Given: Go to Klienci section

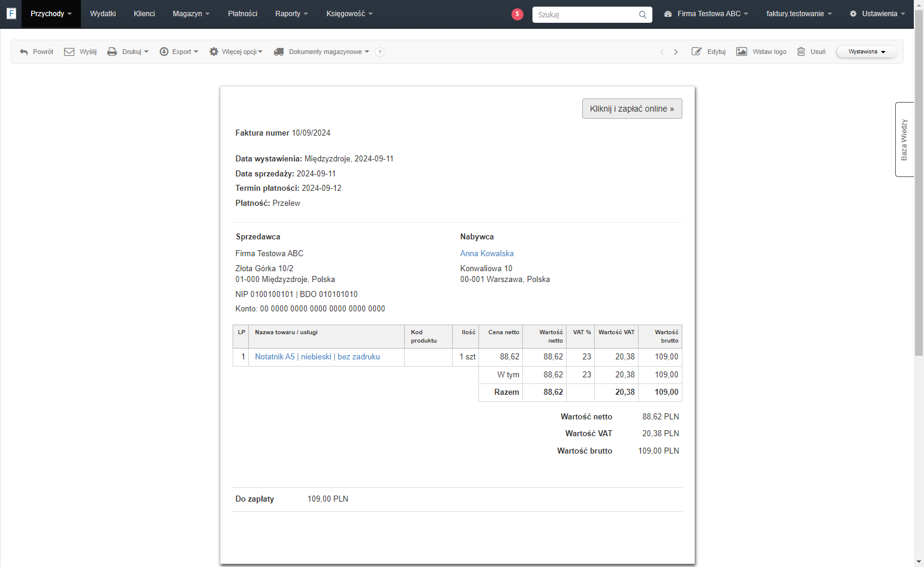Looking at the screenshot, I should tap(144, 14).
